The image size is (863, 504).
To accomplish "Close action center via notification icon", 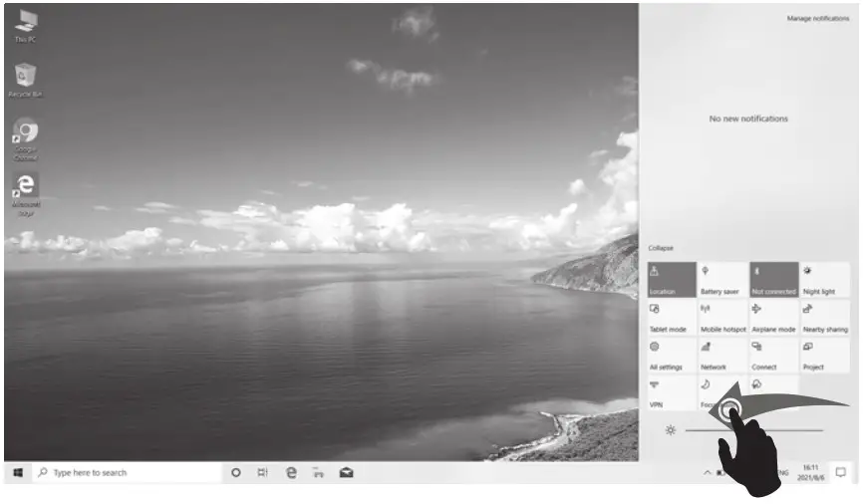I will [840, 473].
